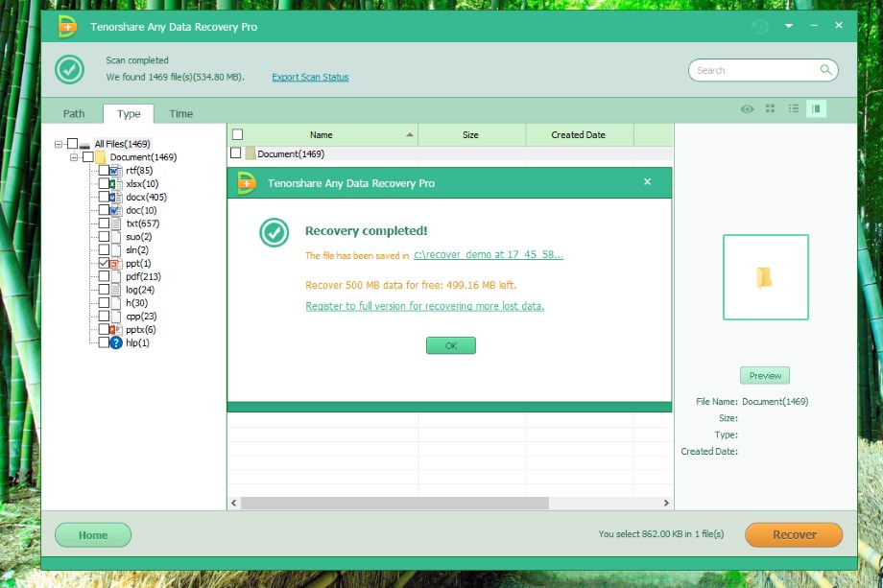Check the pdf(213) checkbox
883x588 pixels.
click(104, 276)
